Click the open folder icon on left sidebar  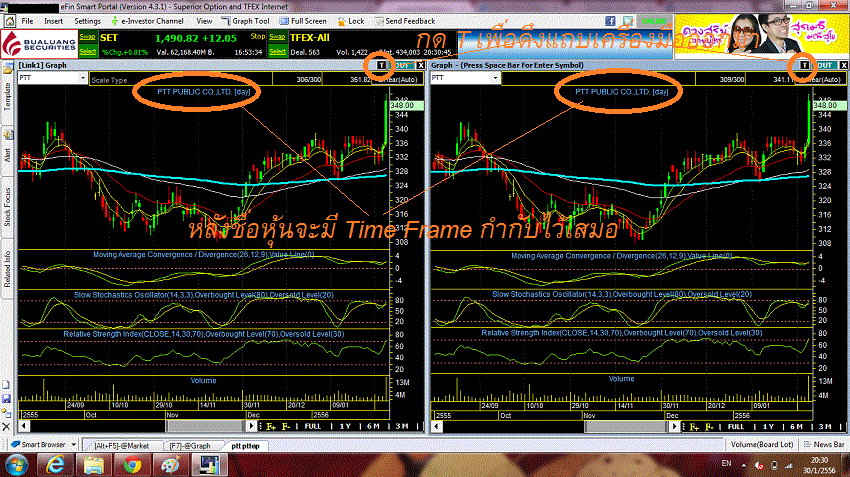click(x=7, y=68)
